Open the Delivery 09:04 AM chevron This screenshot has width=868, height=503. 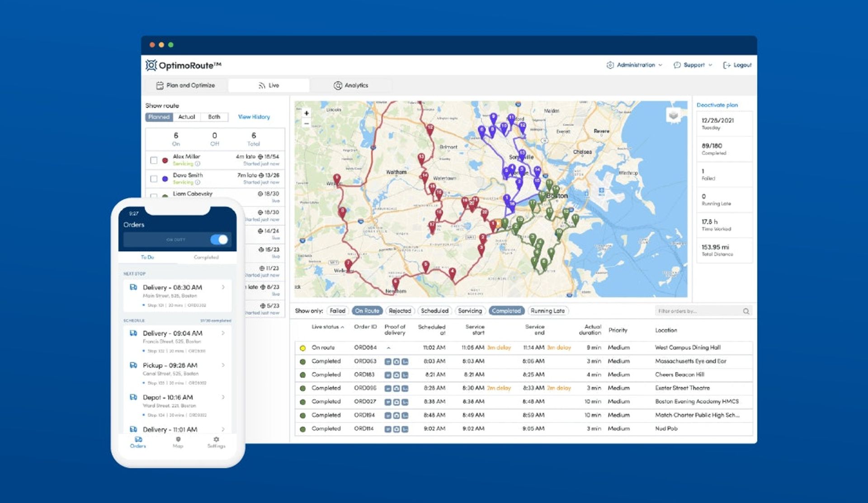(223, 333)
